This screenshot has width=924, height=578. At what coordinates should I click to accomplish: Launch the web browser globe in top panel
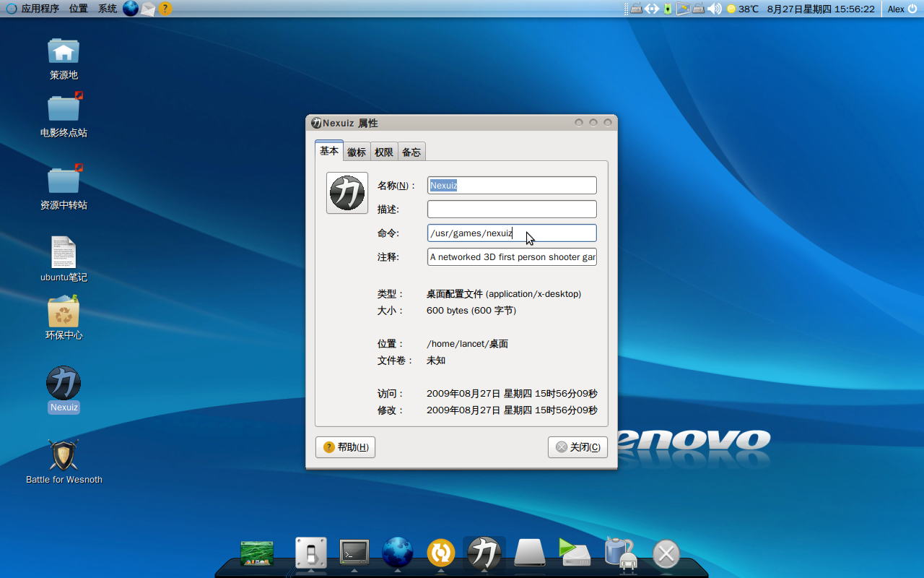(131, 9)
